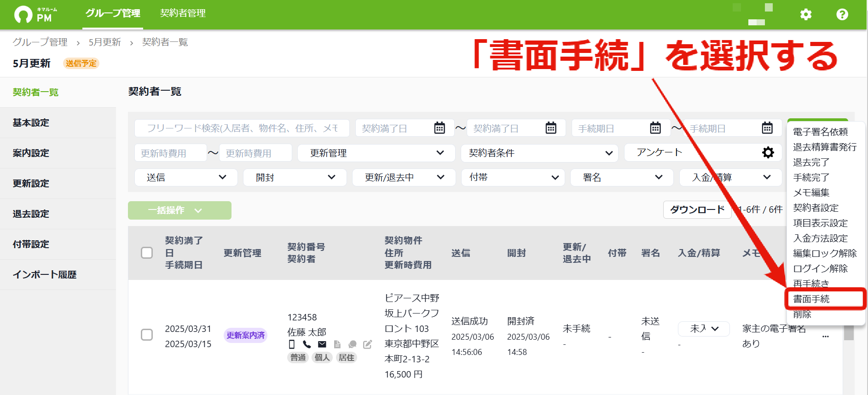Select 手続完了 from the menu

tap(811, 178)
